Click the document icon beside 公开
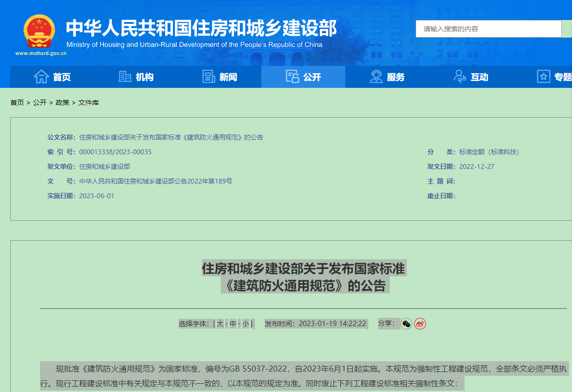Viewport: 572px width, 392px height. (x=292, y=77)
